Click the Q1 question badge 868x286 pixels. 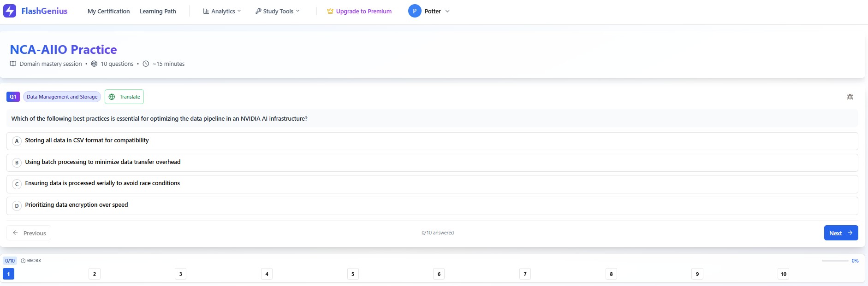coord(13,97)
